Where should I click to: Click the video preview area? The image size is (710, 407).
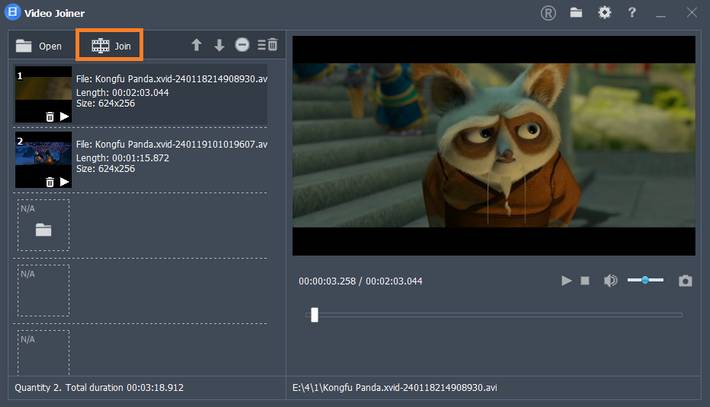coord(494,146)
